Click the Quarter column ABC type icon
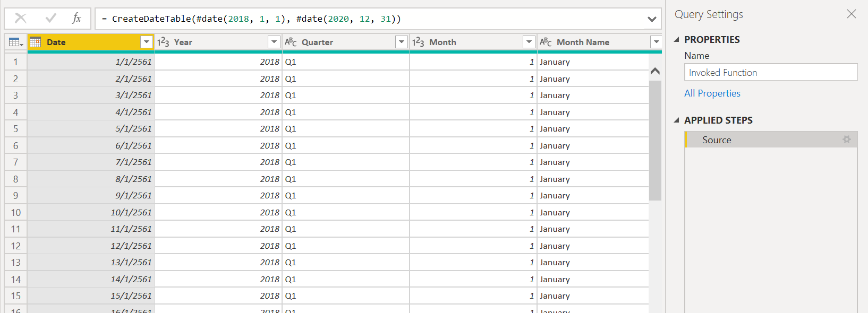Screen dimensions: 868x313 291,42
